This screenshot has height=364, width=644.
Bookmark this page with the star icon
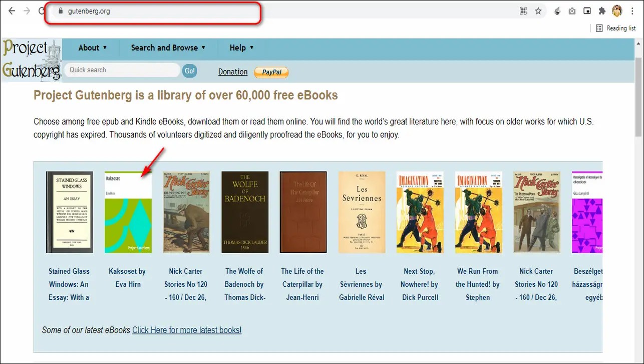coord(538,11)
